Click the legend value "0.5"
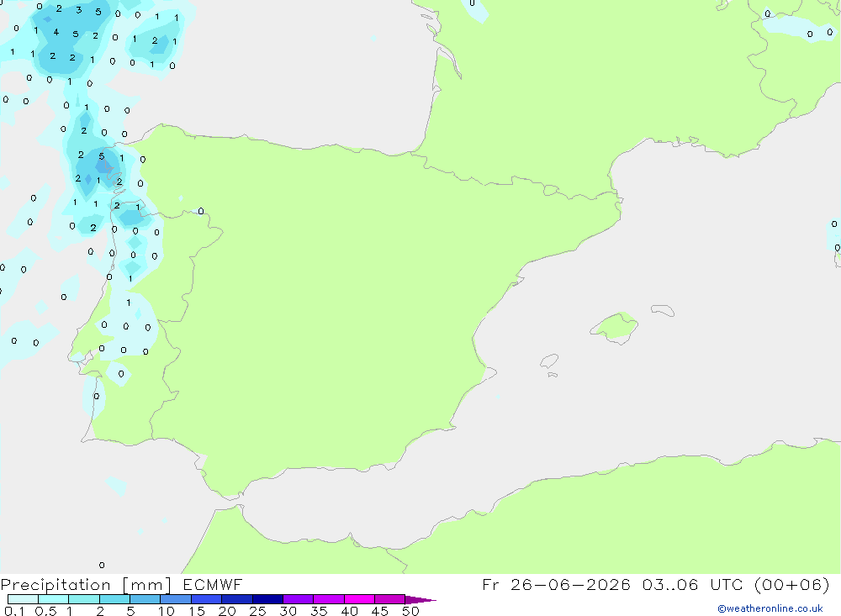The height and width of the screenshot is (616, 841). 45,611
